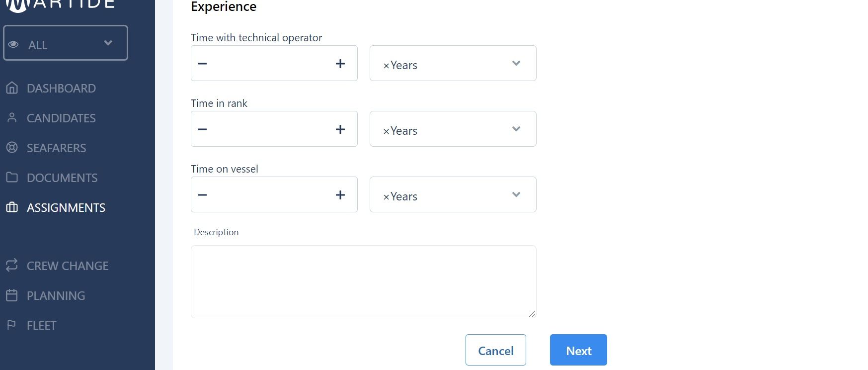Expand Years dropdown for technical operator time

pyautogui.click(x=516, y=63)
